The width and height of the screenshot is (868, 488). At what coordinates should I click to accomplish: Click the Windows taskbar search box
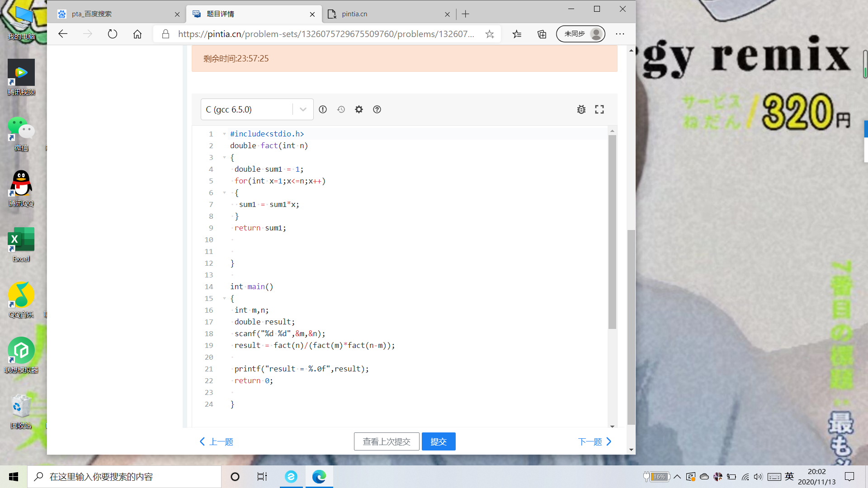(x=124, y=477)
